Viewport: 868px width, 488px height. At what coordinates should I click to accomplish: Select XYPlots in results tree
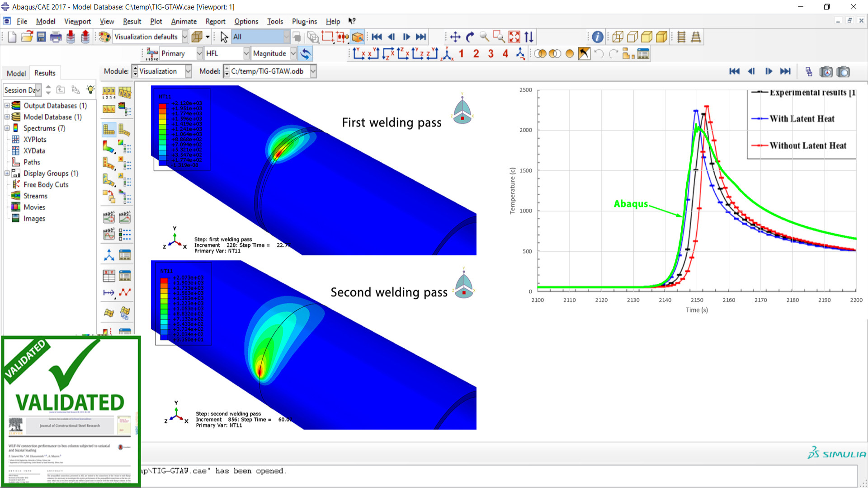tap(35, 139)
